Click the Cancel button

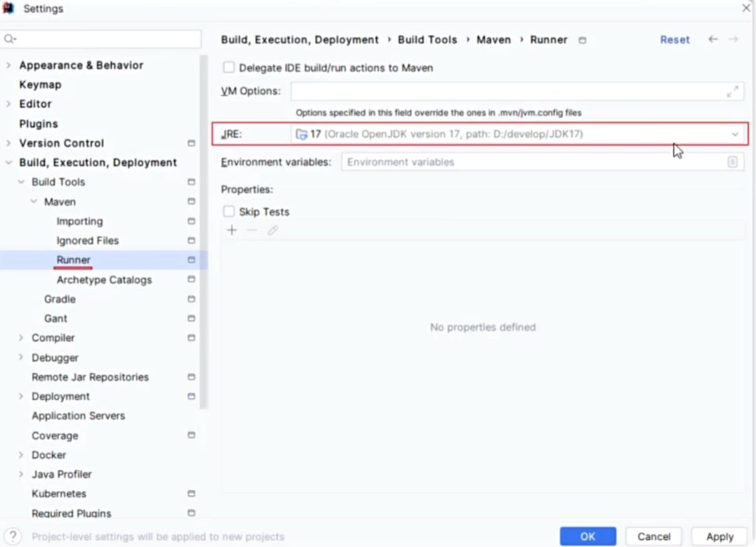coord(654,536)
